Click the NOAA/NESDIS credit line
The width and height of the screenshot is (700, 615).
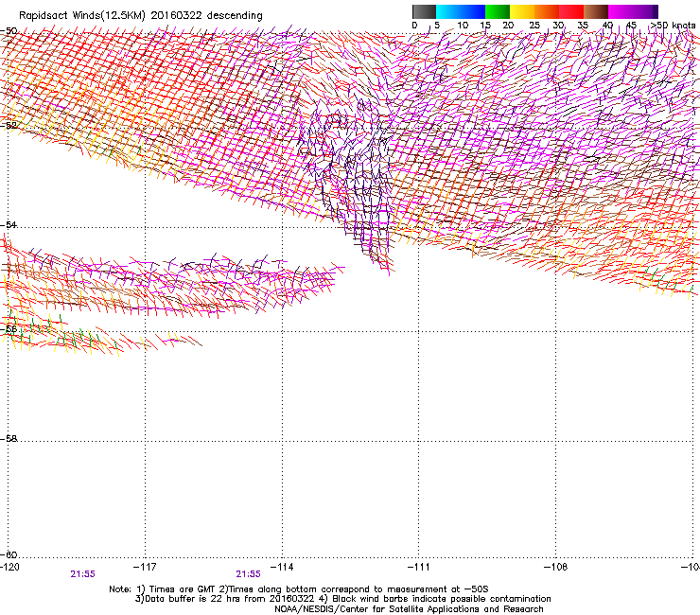tap(409, 609)
